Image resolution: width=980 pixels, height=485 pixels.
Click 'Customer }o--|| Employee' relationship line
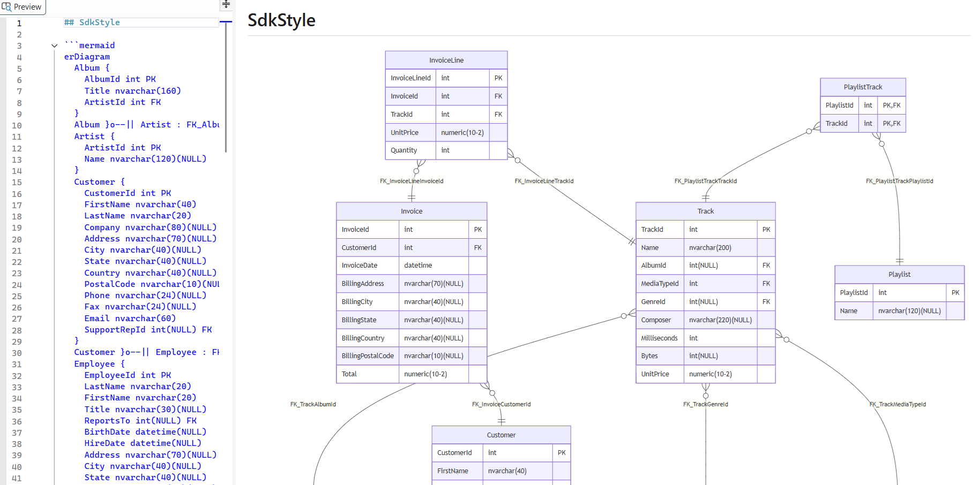pos(147,352)
